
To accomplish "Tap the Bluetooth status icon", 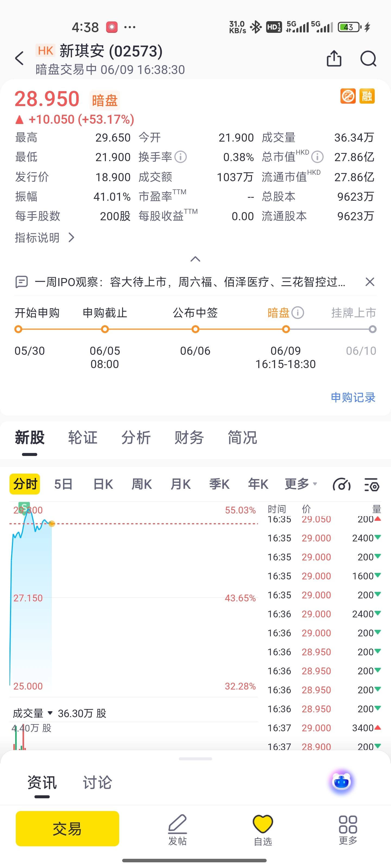I will click(x=256, y=27).
